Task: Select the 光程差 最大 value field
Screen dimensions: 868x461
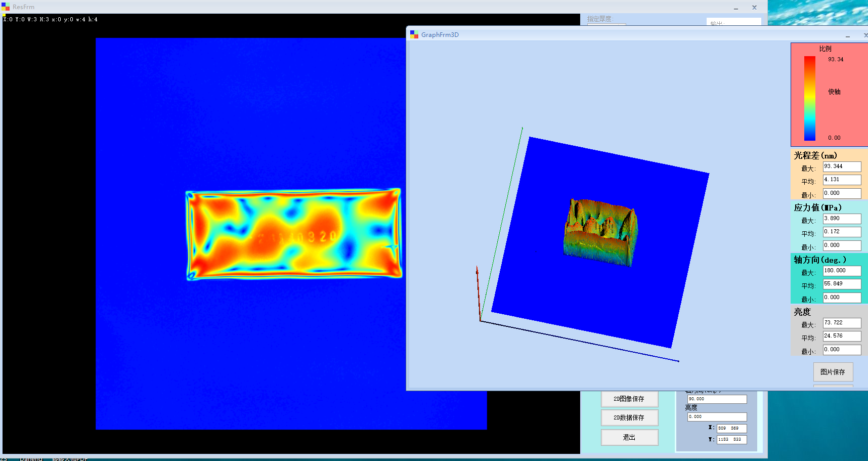Action: [842, 166]
